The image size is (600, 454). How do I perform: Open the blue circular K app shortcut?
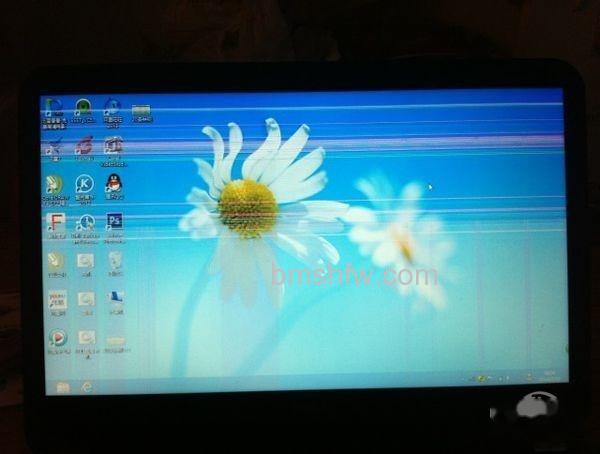85,184
